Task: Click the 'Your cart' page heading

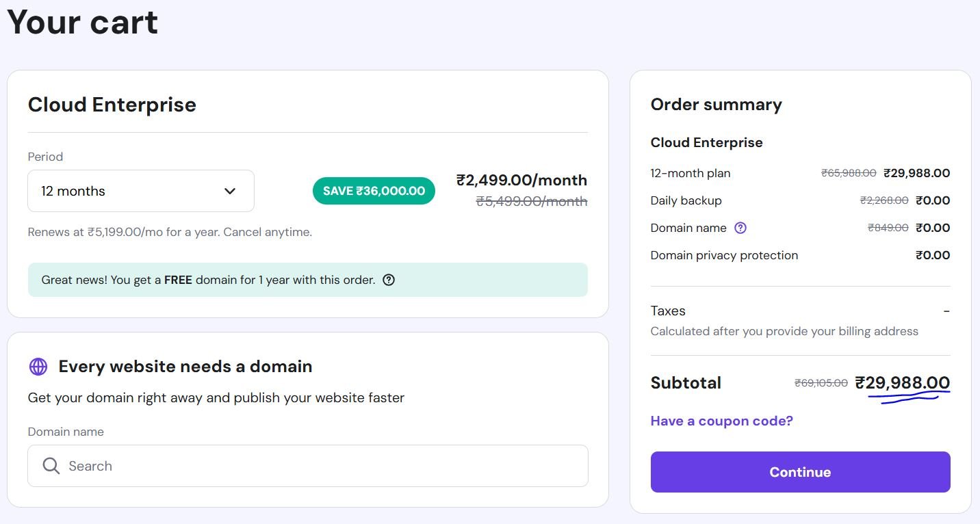Action: coord(83,21)
